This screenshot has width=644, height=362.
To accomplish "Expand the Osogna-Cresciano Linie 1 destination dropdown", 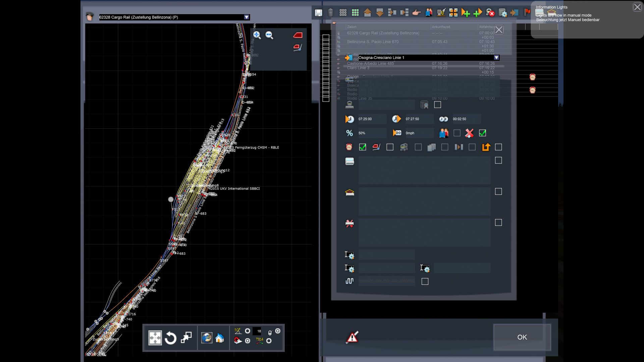I will coord(496,58).
